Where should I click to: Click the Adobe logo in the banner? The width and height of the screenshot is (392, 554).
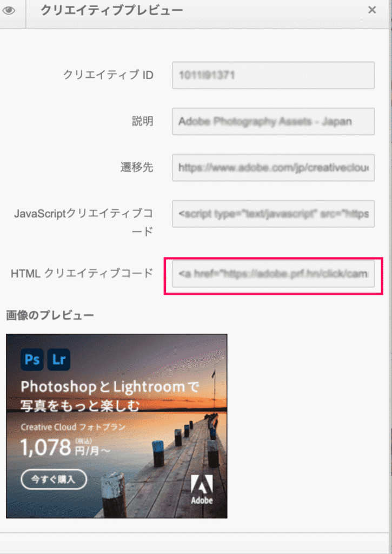tap(202, 490)
